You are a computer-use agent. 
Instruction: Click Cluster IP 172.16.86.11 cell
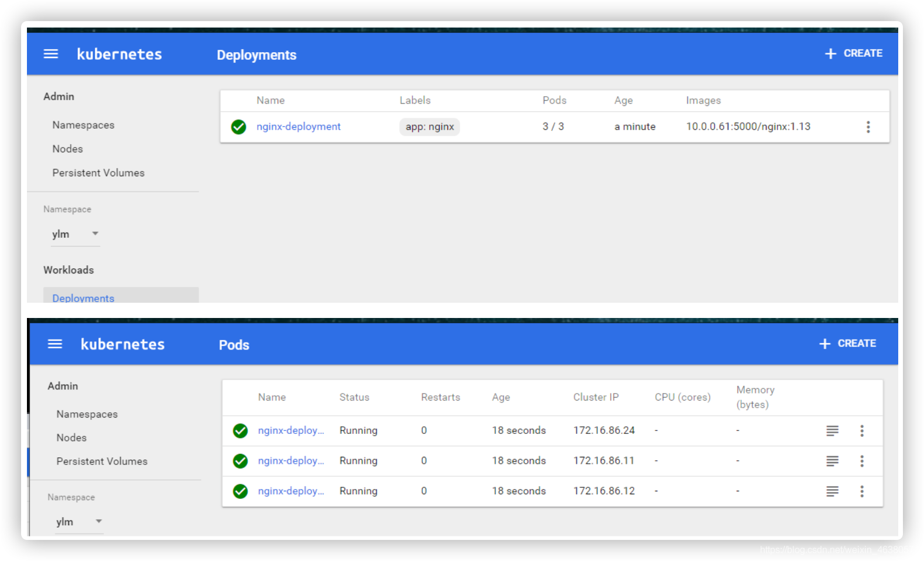(604, 461)
